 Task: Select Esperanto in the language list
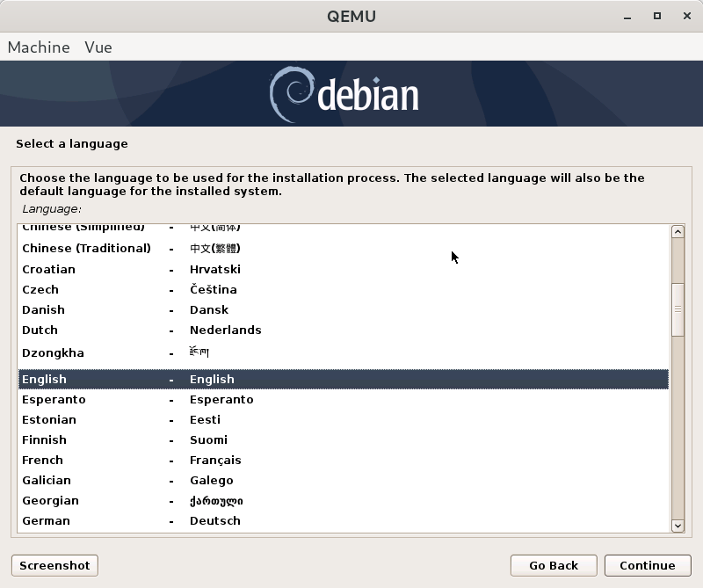(x=54, y=399)
